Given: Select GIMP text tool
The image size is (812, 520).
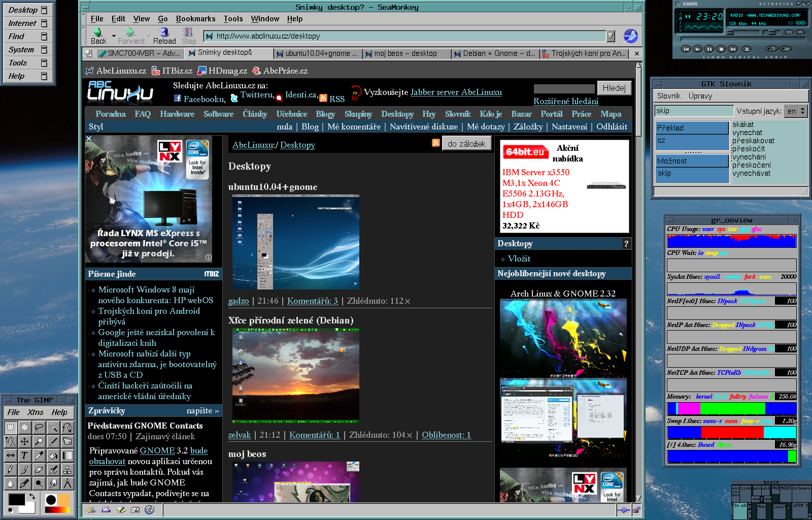Looking at the screenshot, I should [x=24, y=456].
